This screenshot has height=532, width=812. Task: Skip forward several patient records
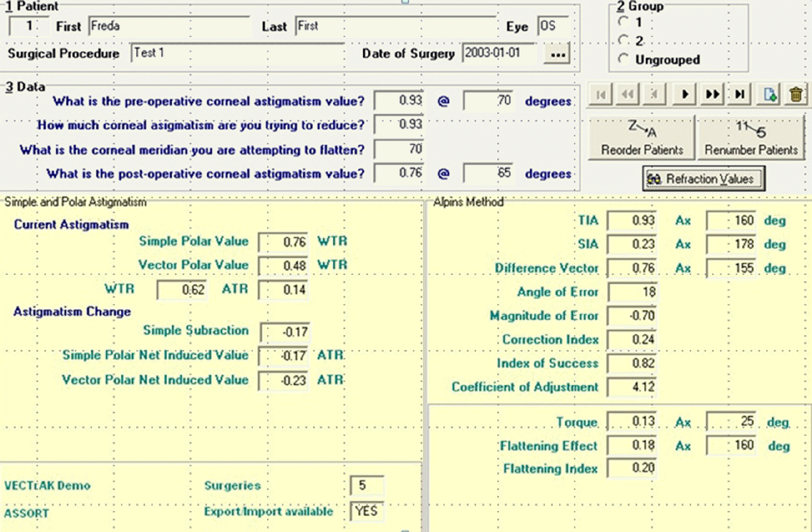pyautogui.click(x=712, y=94)
